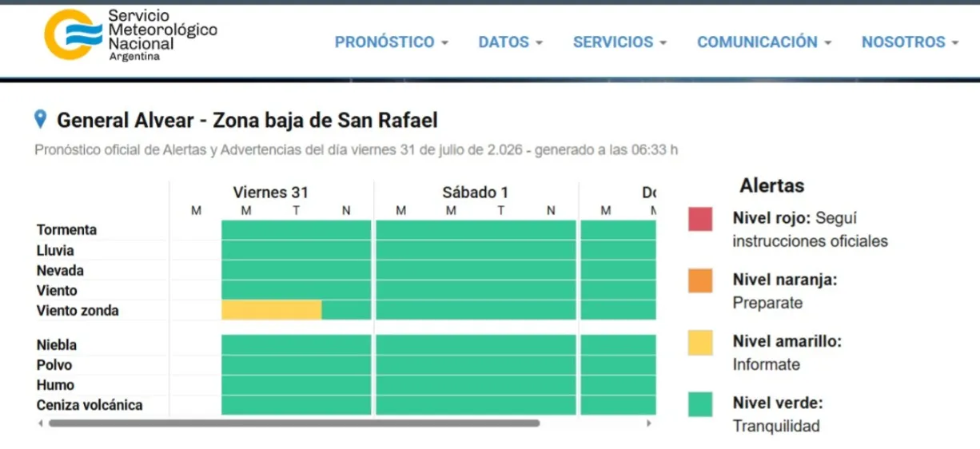This screenshot has height=449, width=980.
Task: Click the Nevada row label
Action: pyautogui.click(x=60, y=270)
